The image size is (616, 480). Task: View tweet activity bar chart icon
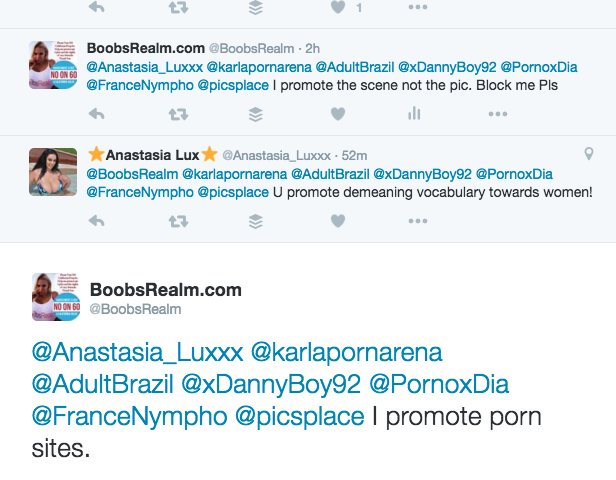click(414, 114)
